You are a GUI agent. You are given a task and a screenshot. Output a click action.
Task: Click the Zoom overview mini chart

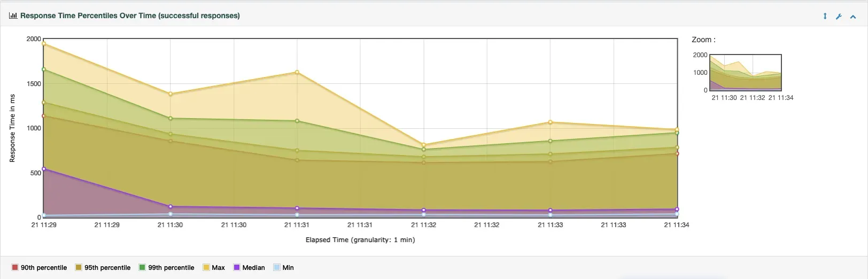pyautogui.click(x=746, y=73)
